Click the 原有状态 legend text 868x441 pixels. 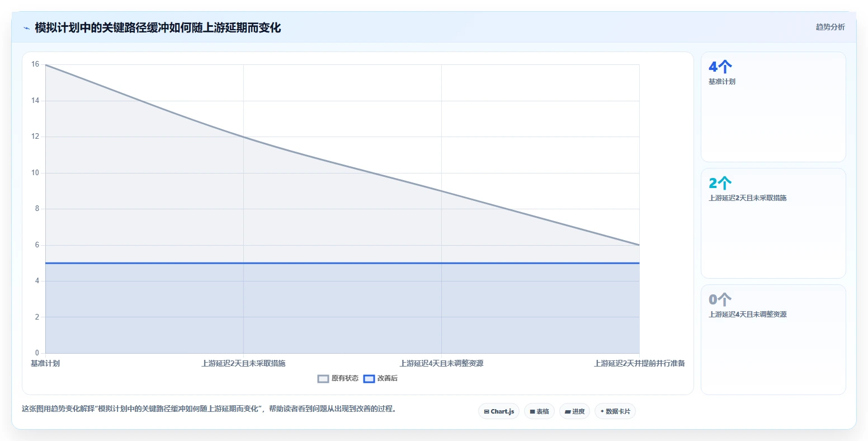pyautogui.click(x=345, y=378)
